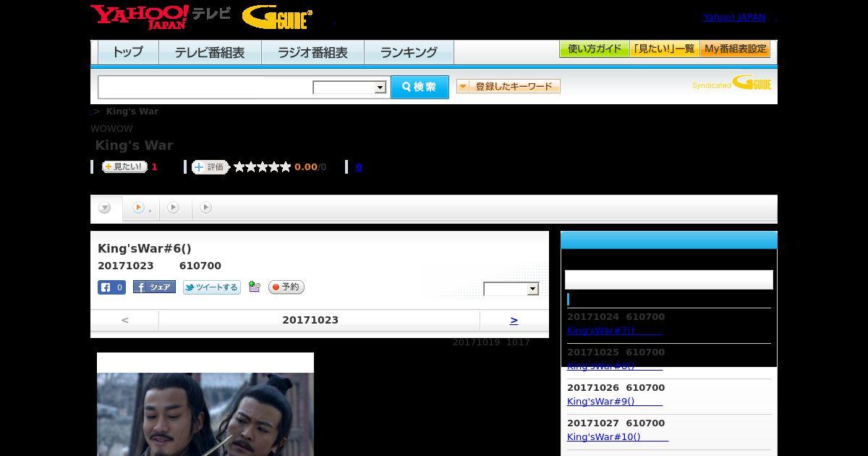Select the first tab with down-arrow icon

[106, 208]
